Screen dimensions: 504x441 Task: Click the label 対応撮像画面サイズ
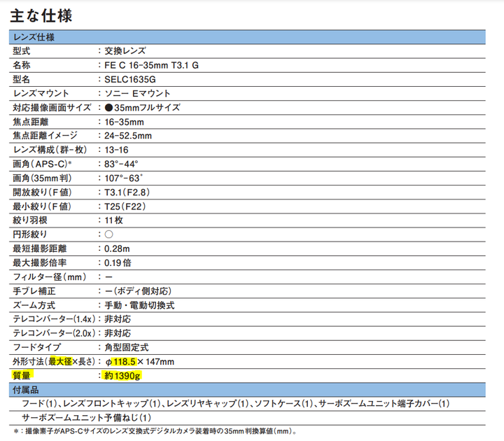[52, 108]
